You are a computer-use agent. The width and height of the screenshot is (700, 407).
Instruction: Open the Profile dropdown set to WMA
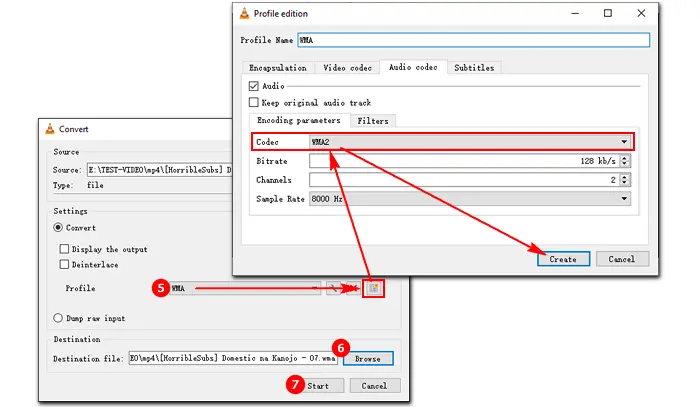[243, 288]
